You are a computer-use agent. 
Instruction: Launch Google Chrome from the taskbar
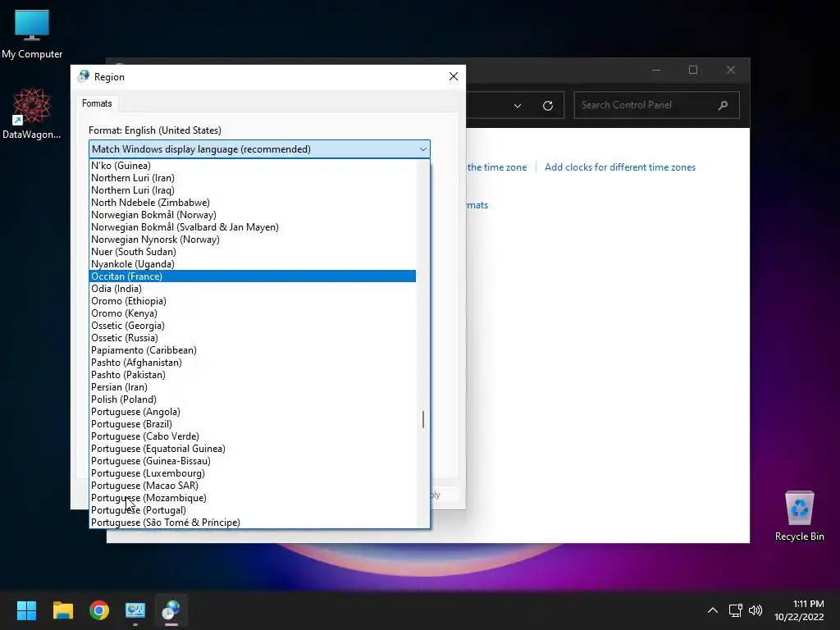pyautogui.click(x=99, y=610)
